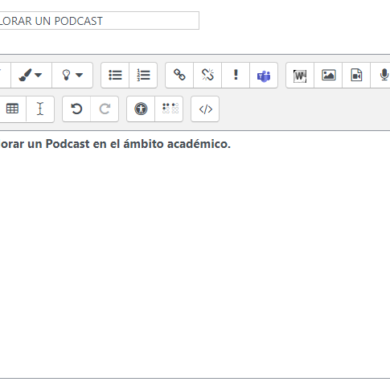Screen dimensions: 390x390
Task: Click the title field containing 'UN PODCAST'
Action: point(99,21)
